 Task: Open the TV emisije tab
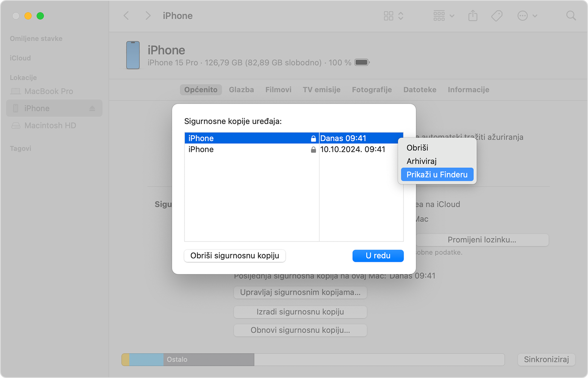[322, 89]
